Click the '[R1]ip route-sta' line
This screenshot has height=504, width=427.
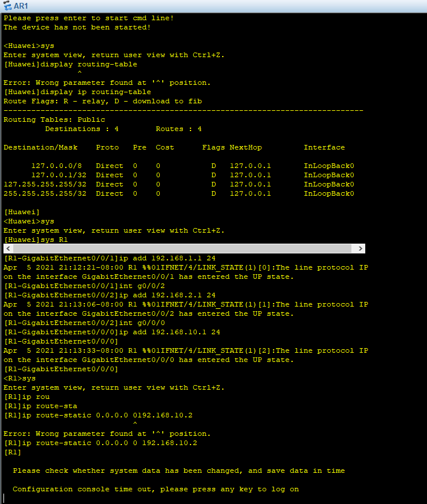[40, 406]
